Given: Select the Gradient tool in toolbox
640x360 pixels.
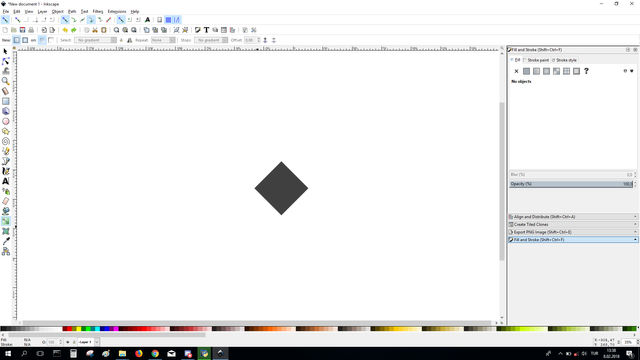Looking at the screenshot, I should point(5,221).
